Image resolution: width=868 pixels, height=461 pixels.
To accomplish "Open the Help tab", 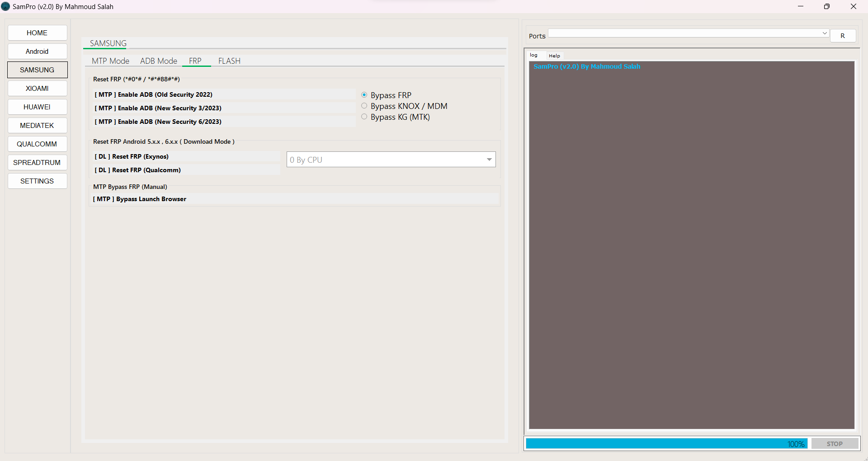I will [x=554, y=55].
